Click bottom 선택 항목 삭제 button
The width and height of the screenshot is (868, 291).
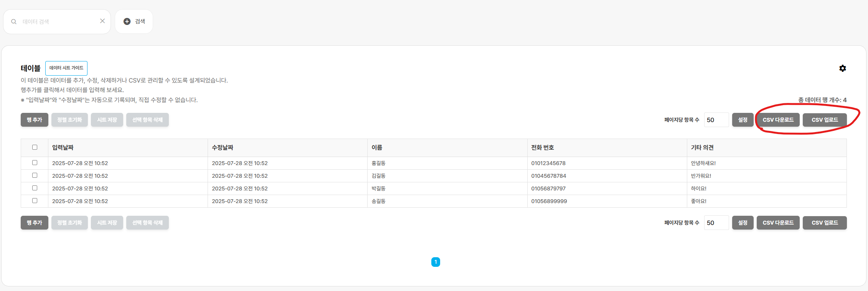click(147, 223)
